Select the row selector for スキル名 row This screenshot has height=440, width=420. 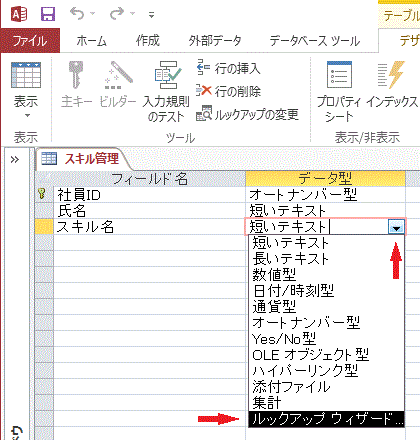[x=44, y=227]
